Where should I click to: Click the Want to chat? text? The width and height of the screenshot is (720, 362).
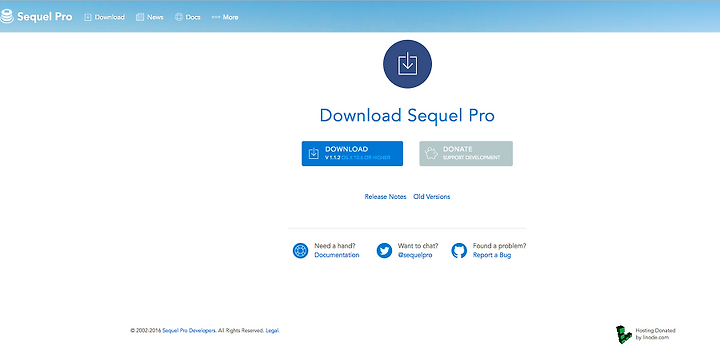pos(418,246)
